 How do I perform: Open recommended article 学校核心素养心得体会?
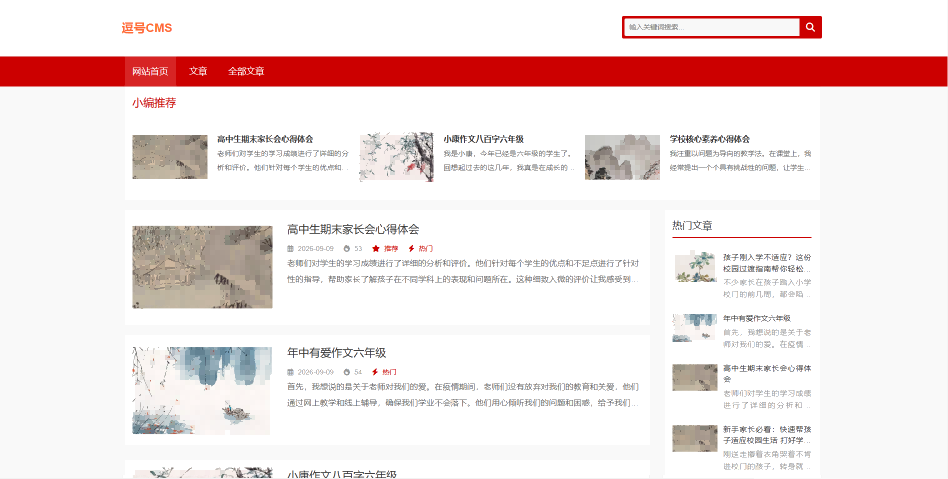[710, 139]
